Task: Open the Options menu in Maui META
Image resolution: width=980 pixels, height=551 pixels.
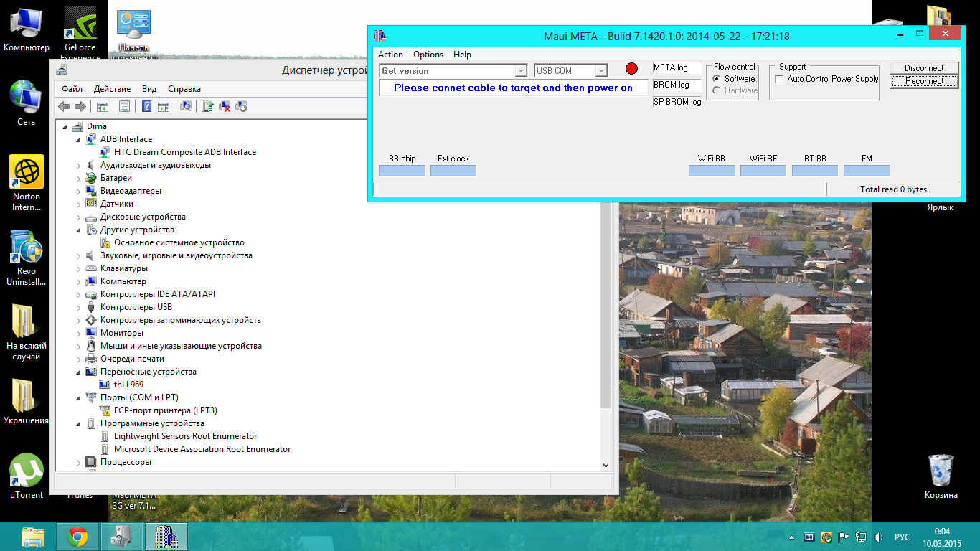Action: click(x=428, y=55)
